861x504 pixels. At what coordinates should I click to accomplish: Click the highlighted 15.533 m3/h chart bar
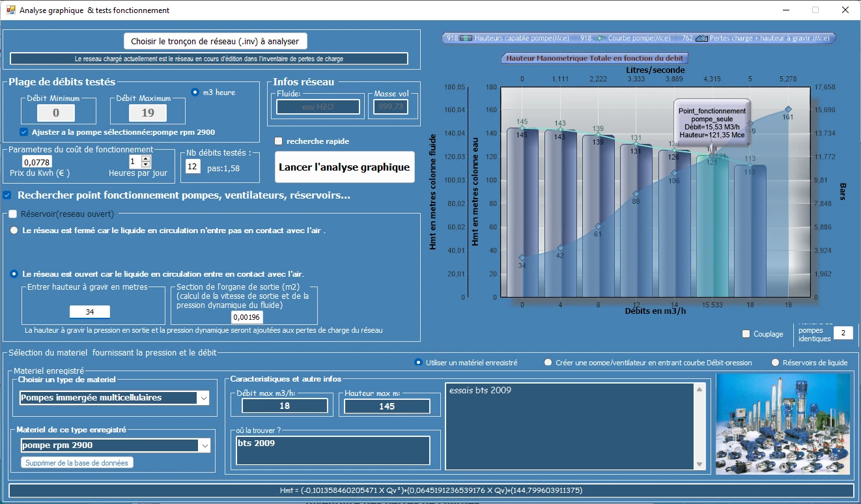[713, 226]
